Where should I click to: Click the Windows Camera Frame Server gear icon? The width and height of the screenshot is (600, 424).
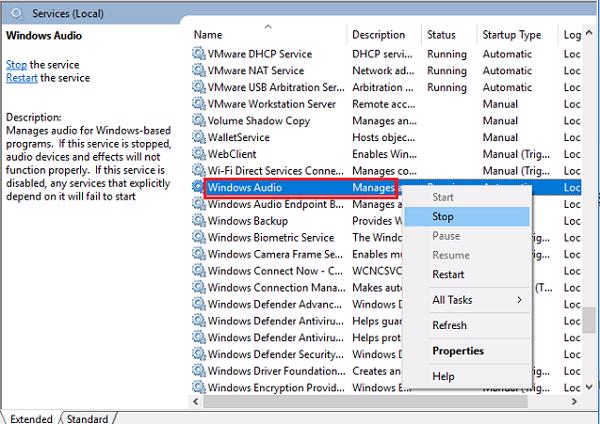(x=199, y=254)
